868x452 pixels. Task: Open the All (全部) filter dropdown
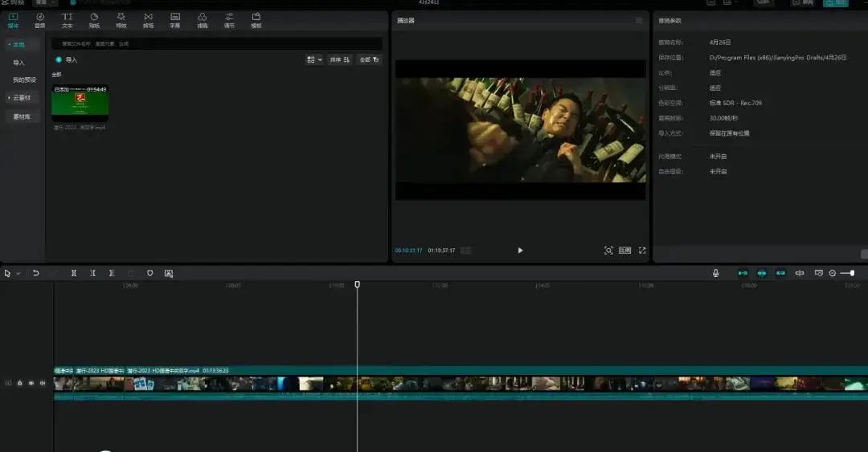point(369,59)
